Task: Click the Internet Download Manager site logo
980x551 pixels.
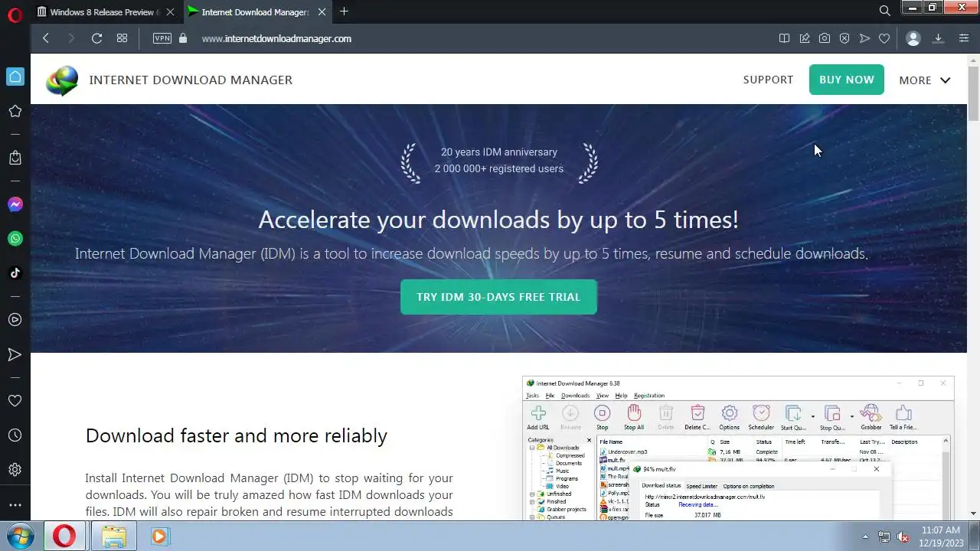Action: tap(62, 80)
